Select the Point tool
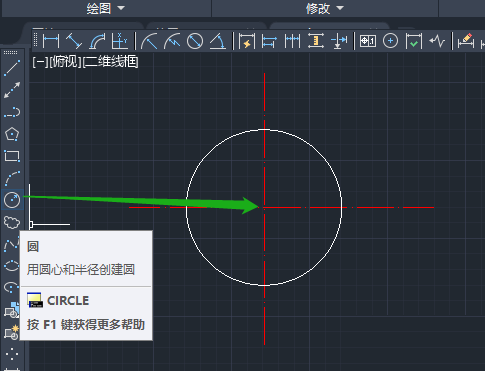Screen dimensions: 485x371 point(12,354)
